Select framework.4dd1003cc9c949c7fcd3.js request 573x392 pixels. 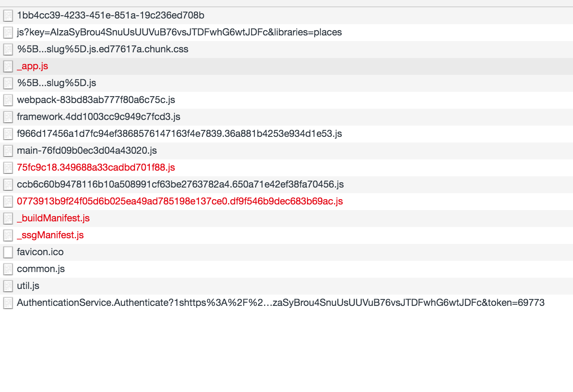(x=286, y=117)
